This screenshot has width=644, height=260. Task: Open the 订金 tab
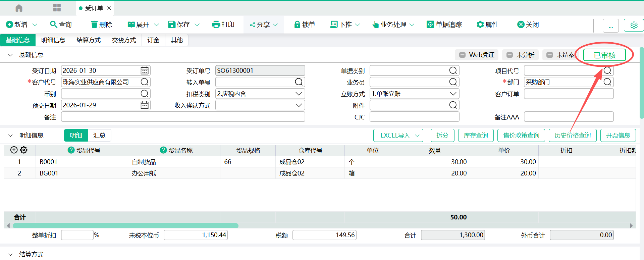click(153, 40)
